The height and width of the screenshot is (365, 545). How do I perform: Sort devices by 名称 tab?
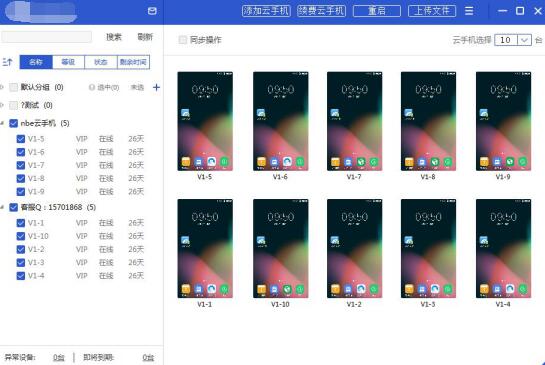point(36,62)
